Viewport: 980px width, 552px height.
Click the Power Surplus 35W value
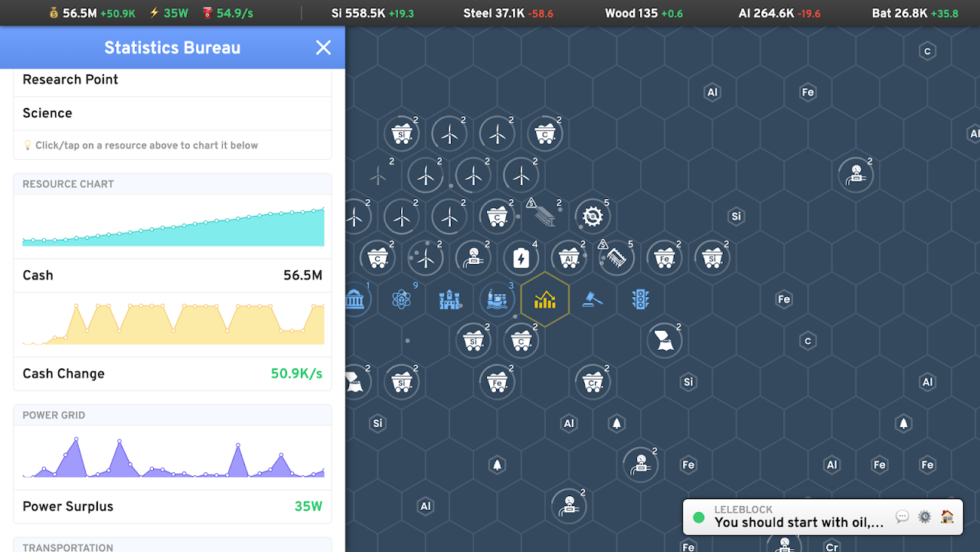click(x=308, y=507)
